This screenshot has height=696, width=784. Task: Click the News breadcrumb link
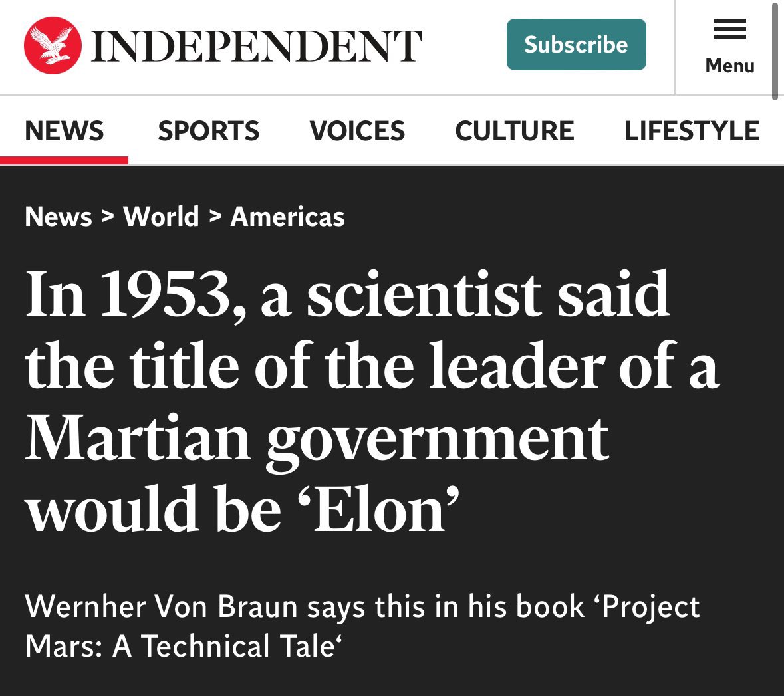(x=59, y=217)
